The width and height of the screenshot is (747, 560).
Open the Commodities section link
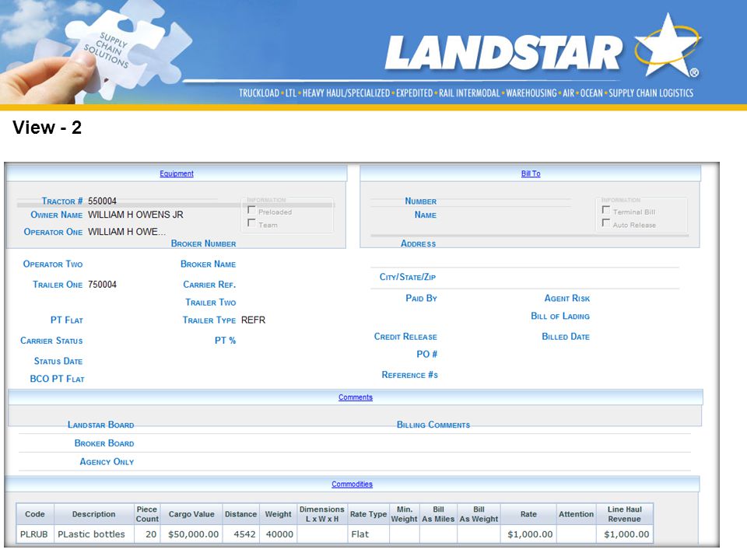352,485
